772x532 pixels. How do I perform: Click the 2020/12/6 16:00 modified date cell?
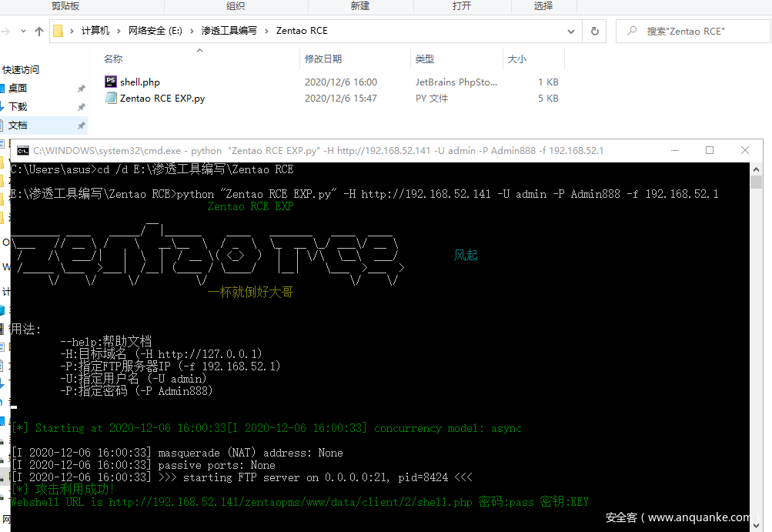point(341,82)
